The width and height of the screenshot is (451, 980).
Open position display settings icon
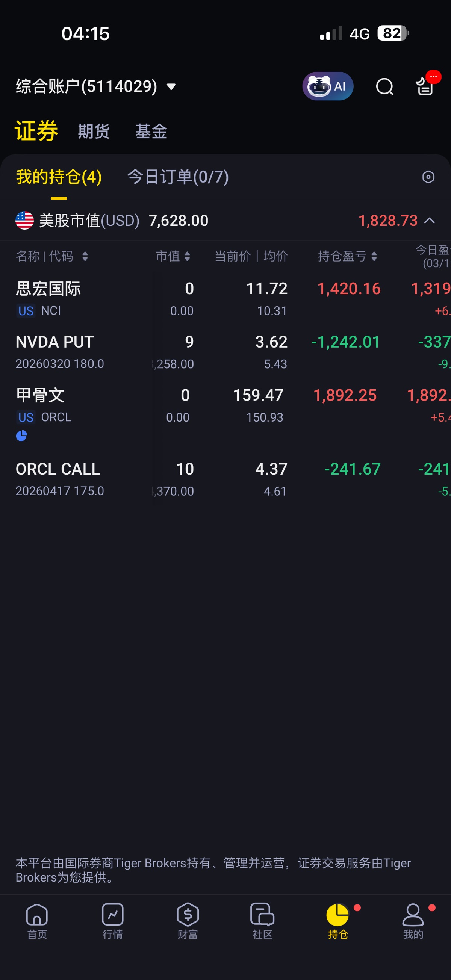428,177
